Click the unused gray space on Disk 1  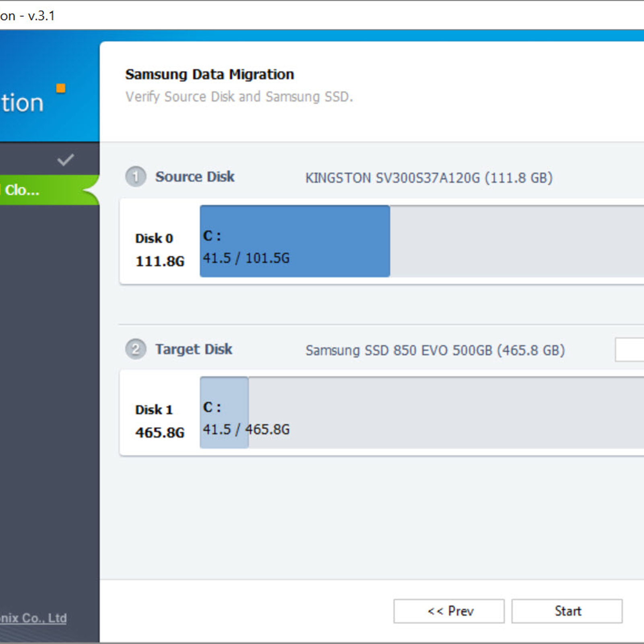443,413
